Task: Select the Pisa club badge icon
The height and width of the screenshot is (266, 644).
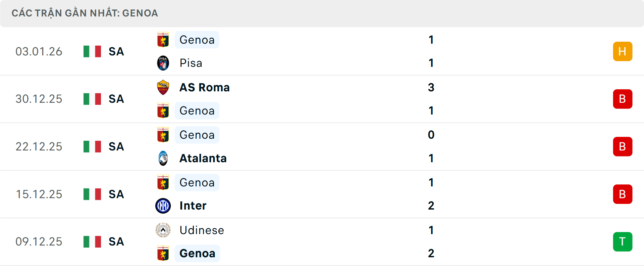Action: coord(163,63)
